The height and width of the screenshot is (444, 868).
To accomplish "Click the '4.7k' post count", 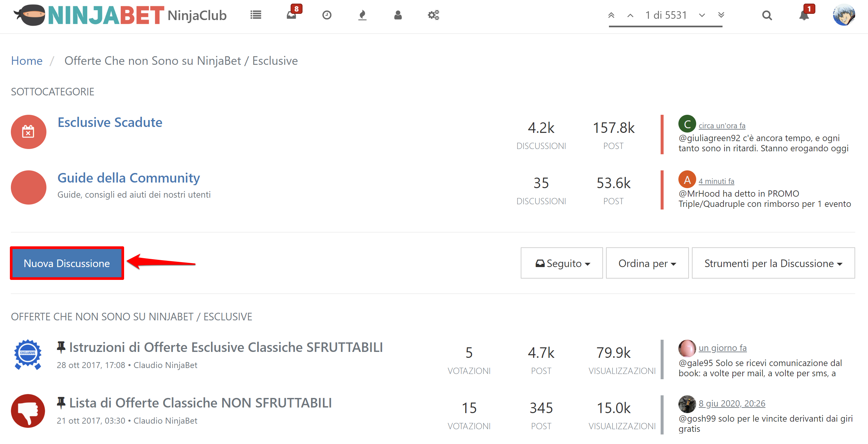I will click(x=541, y=353).
